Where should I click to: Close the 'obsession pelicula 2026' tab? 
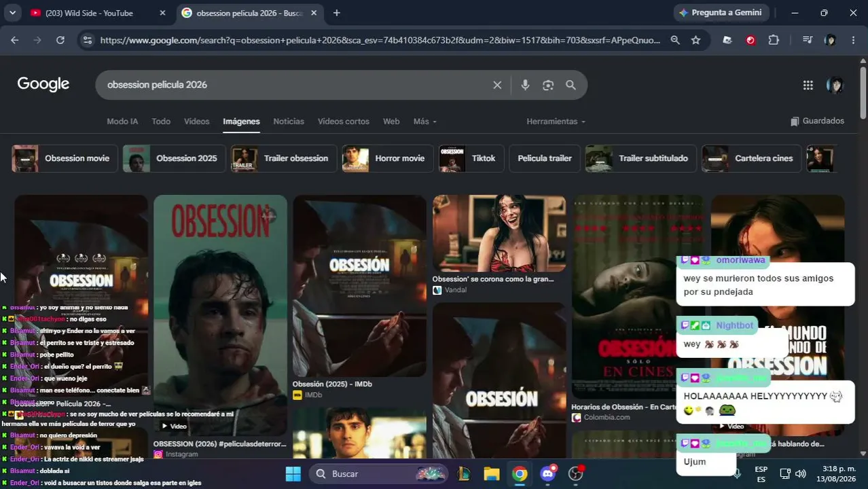coord(314,13)
